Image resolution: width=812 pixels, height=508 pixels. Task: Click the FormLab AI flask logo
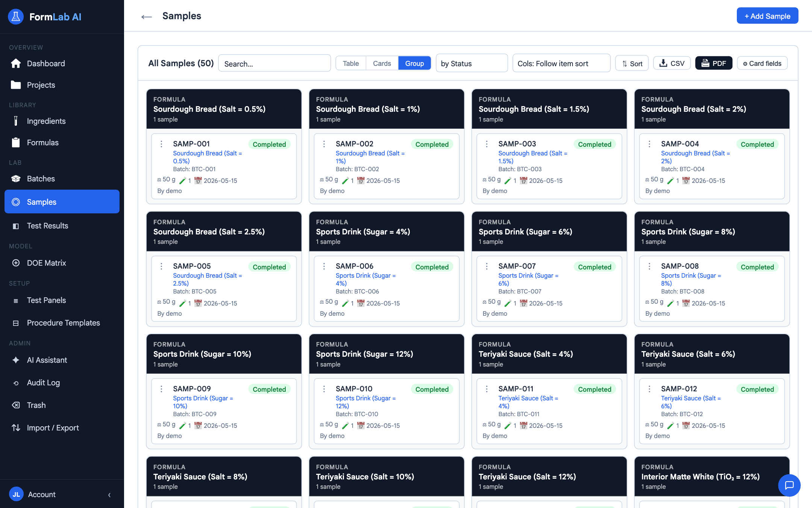click(x=16, y=17)
